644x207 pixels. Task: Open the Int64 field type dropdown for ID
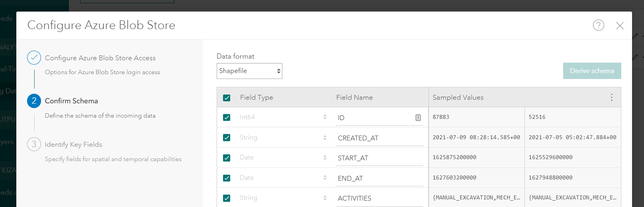pos(283,117)
